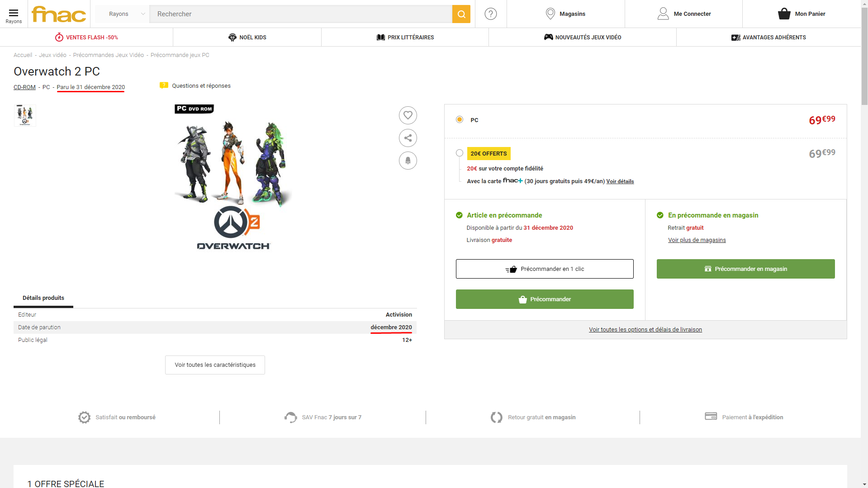Click Précommander en 1 clic button
Screen dimensions: 868x488
[x=545, y=269]
